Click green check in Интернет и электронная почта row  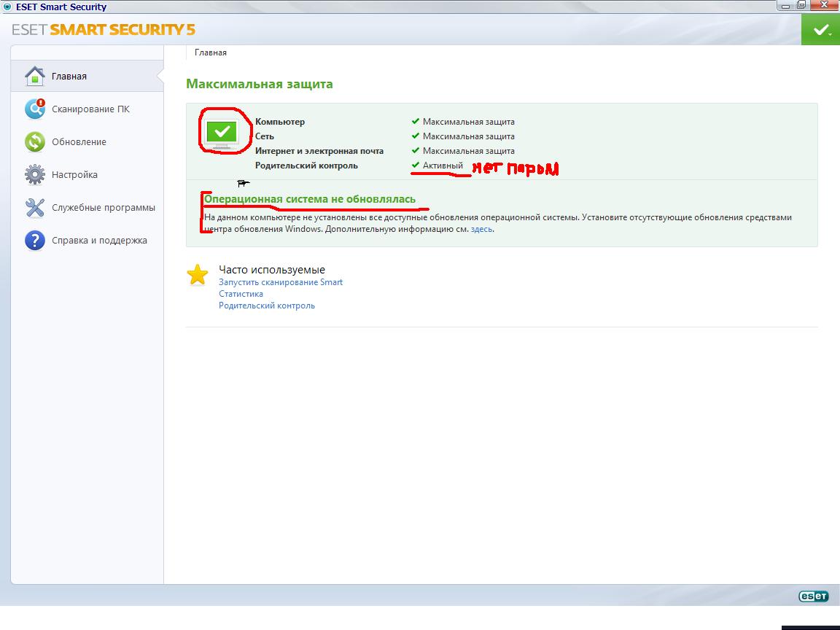pos(415,150)
